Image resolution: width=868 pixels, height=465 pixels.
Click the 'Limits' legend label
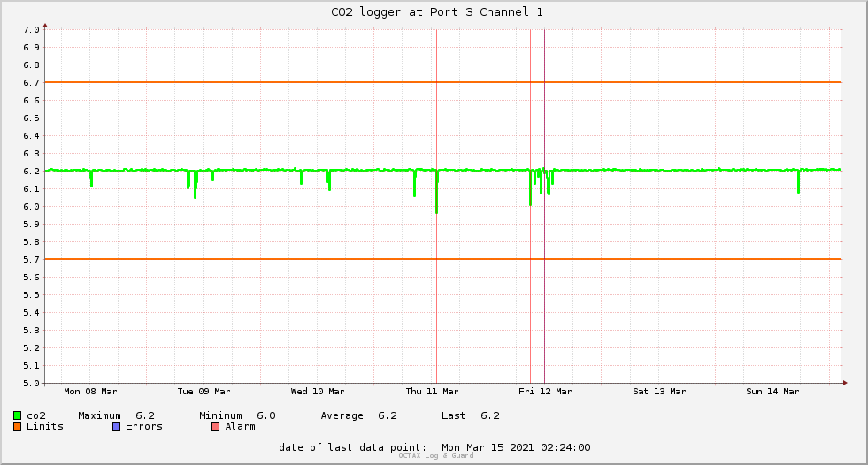(45, 426)
